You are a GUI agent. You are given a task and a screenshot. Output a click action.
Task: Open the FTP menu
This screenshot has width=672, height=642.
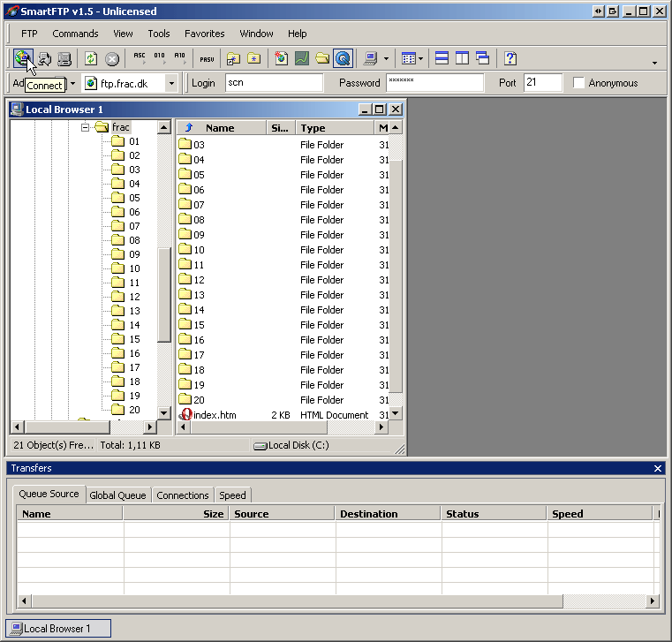coord(29,34)
